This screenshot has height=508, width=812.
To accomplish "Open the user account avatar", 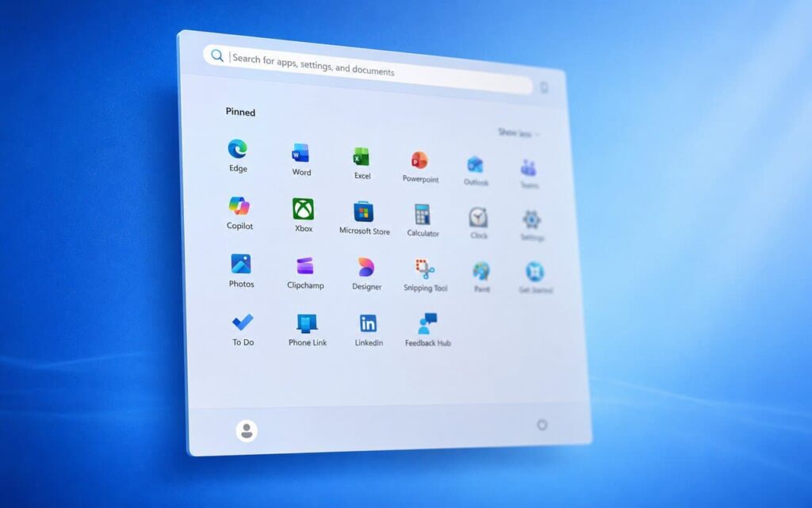I will click(247, 430).
